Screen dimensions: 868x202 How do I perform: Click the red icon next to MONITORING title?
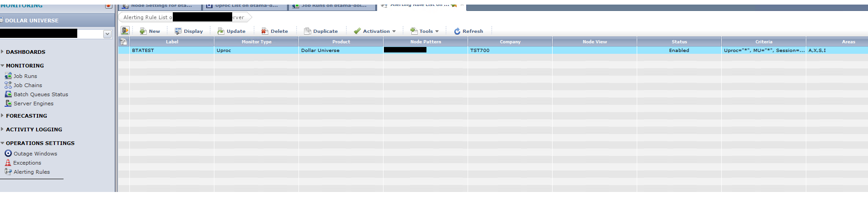[108, 6]
